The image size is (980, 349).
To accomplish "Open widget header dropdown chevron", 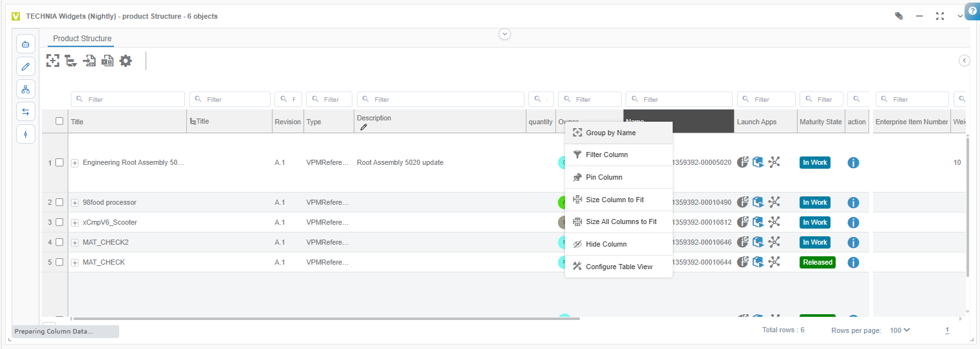I will [x=960, y=16].
